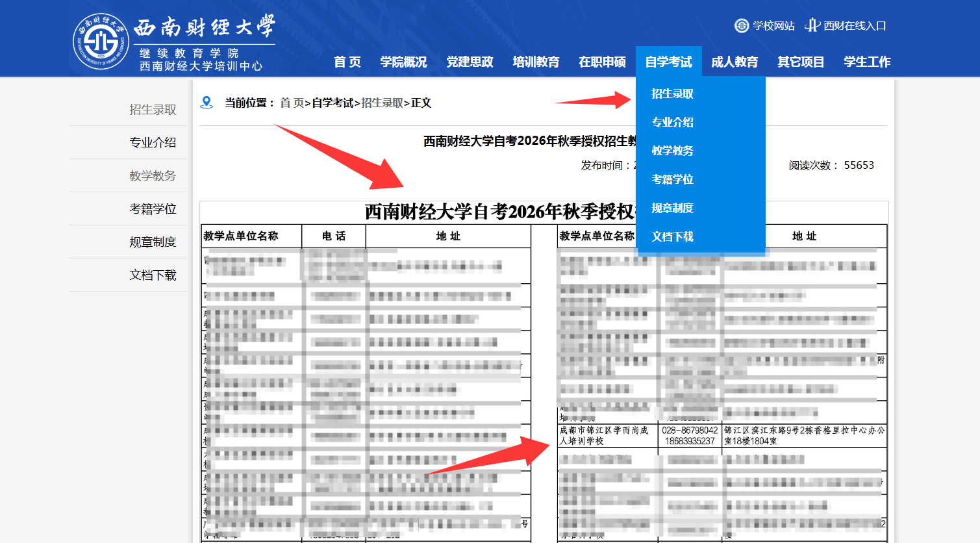Image resolution: width=980 pixels, height=543 pixels.
Task: Select 专业介绍 in the left sidebar
Action: (153, 143)
